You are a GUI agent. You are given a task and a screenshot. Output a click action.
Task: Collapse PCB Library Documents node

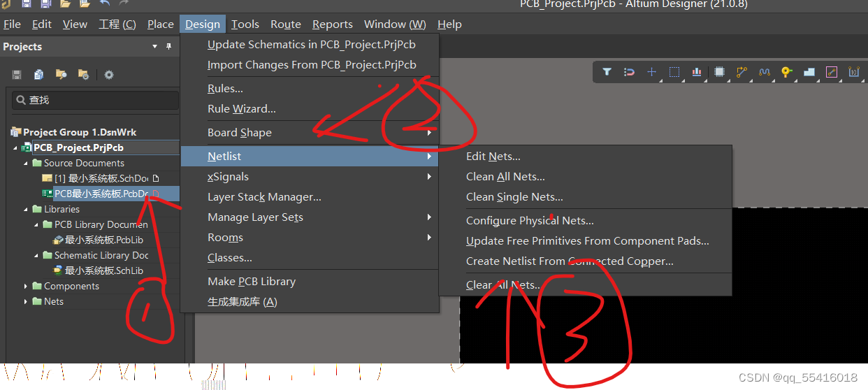36,225
